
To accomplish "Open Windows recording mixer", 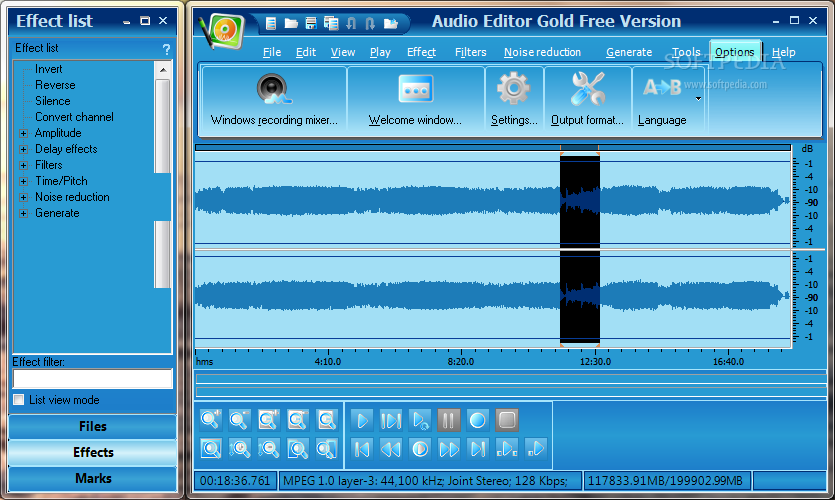I will 274,99.
